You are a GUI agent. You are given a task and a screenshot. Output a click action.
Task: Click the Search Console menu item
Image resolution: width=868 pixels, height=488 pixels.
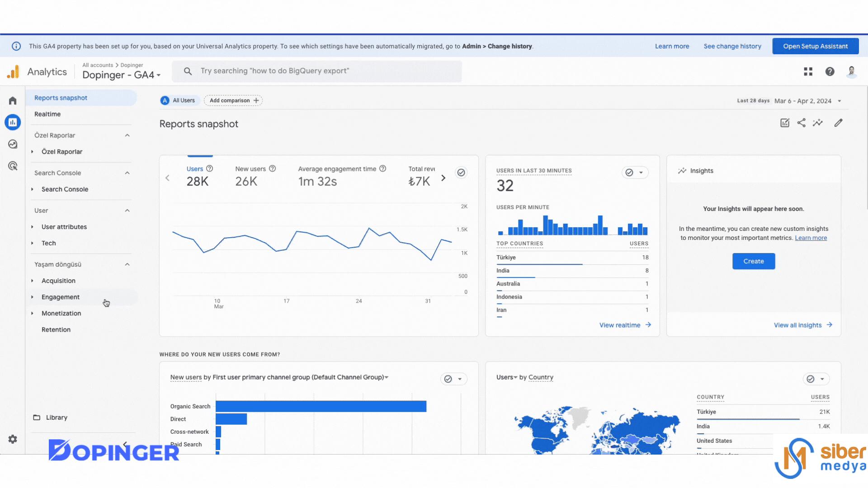[65, 189]
